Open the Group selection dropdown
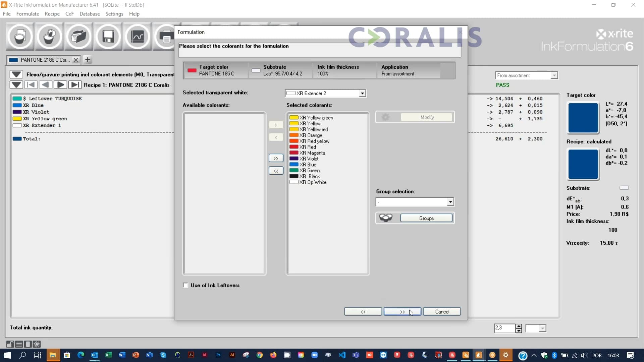 (450, 202)
